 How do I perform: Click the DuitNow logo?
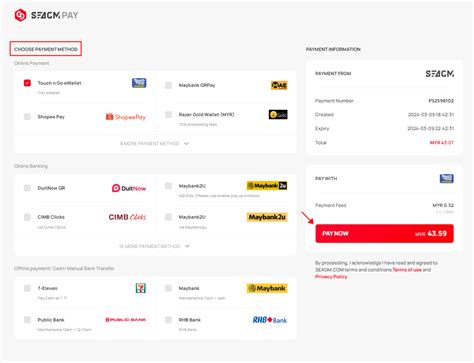coord(129,188)
